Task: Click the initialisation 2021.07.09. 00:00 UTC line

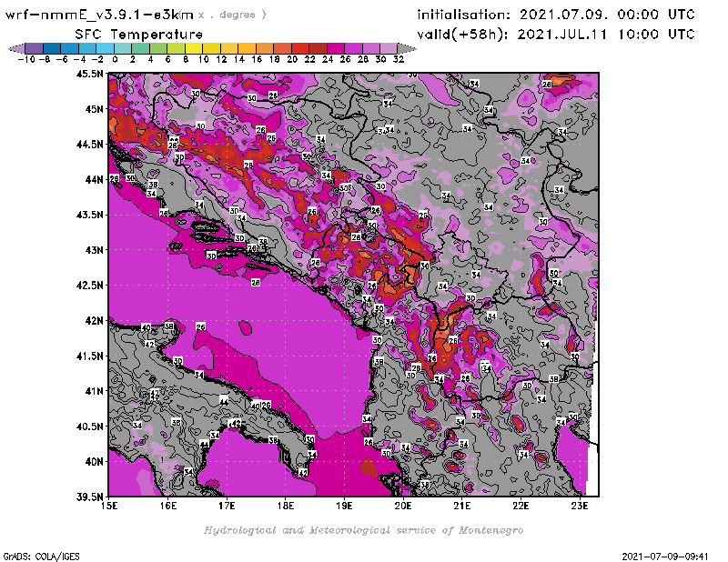Action: [556, 15]
